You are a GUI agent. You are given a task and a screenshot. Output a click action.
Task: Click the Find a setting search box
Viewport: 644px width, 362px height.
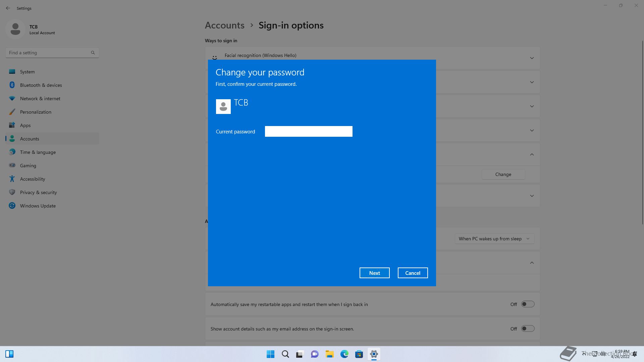pyautogui.click(x=52, y=53)
